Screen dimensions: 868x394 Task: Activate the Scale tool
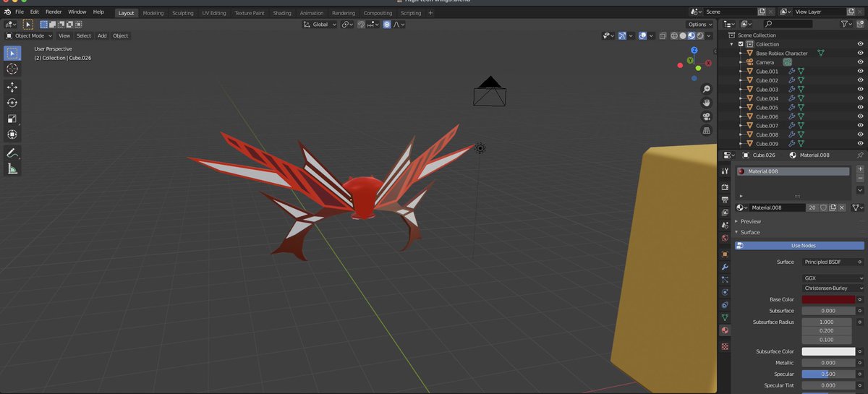(12, 119)
